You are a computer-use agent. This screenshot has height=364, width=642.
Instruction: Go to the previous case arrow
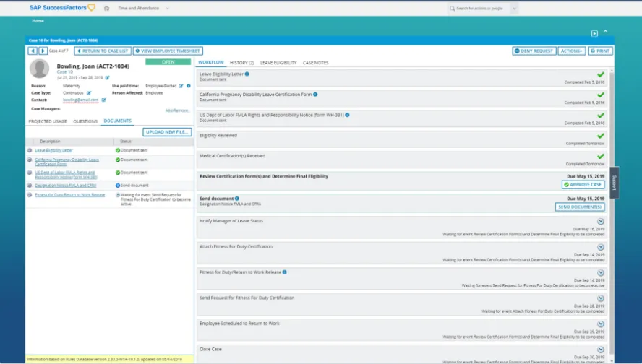click(33, 51)
